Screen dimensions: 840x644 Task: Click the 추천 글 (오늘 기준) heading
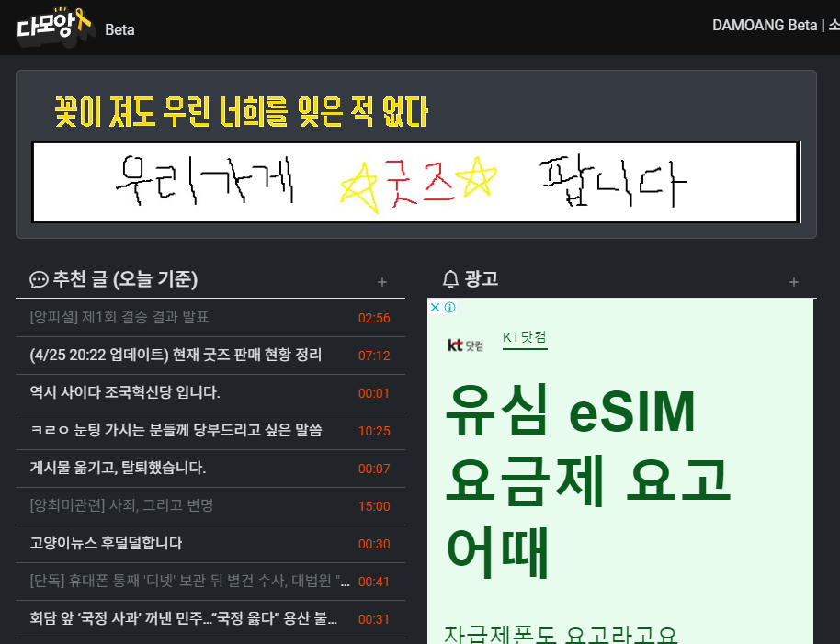[125, 279]
